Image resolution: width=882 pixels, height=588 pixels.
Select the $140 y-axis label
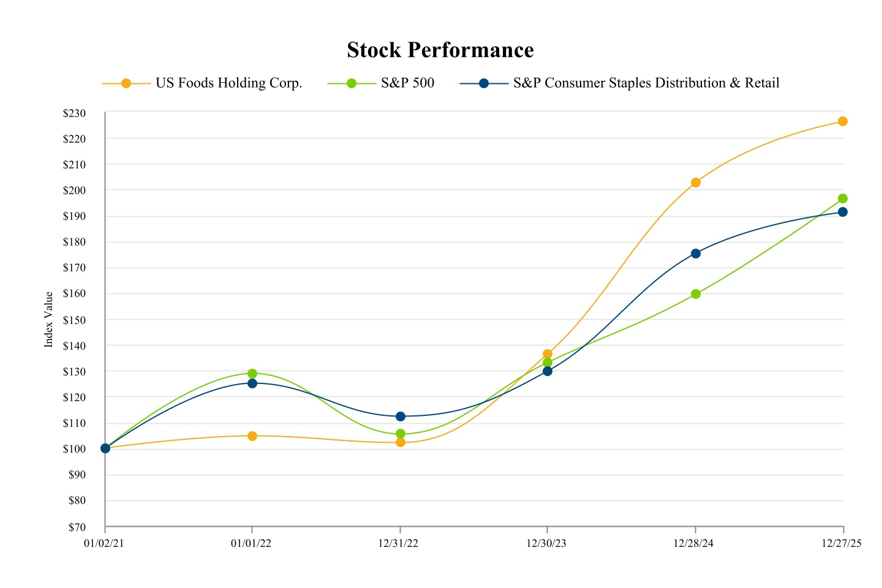coord(73,345)
